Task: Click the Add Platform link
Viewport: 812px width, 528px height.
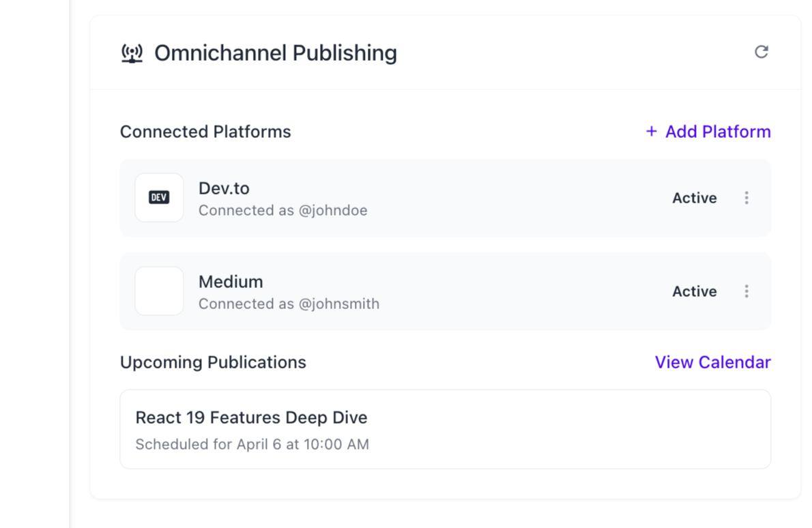Action: [x=708, y=132]
